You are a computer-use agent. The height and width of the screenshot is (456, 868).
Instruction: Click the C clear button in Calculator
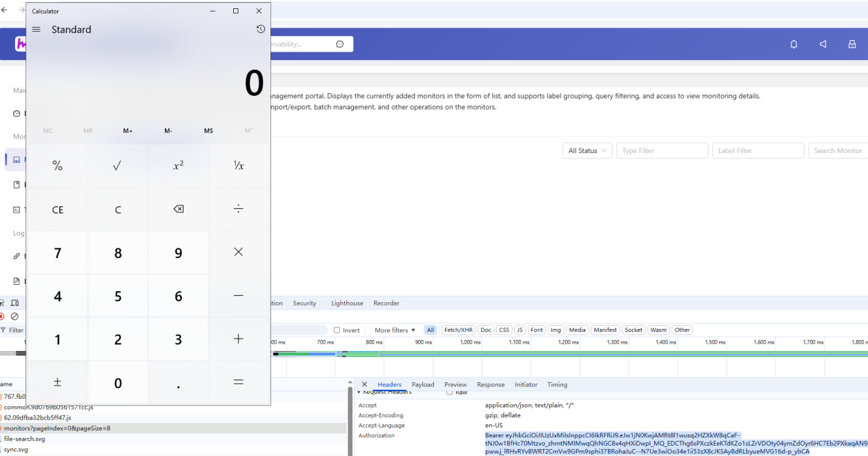(x=117, y=209)
